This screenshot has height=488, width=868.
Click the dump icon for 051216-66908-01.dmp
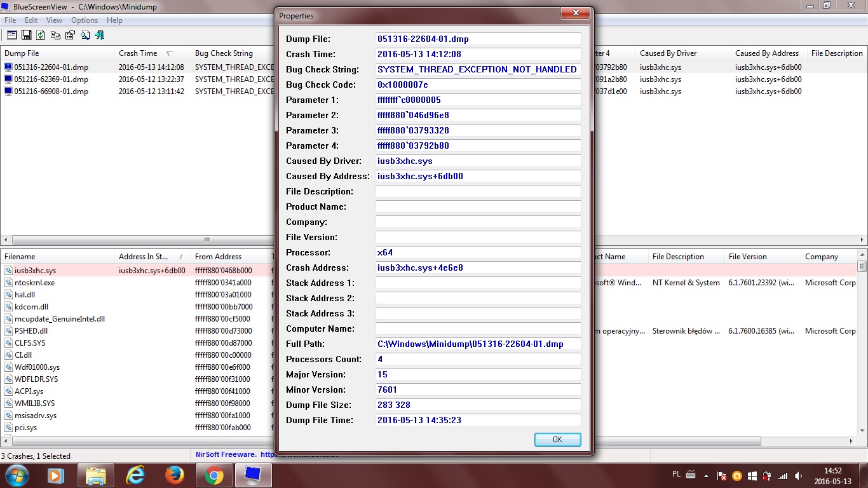(x=8, y=91)
